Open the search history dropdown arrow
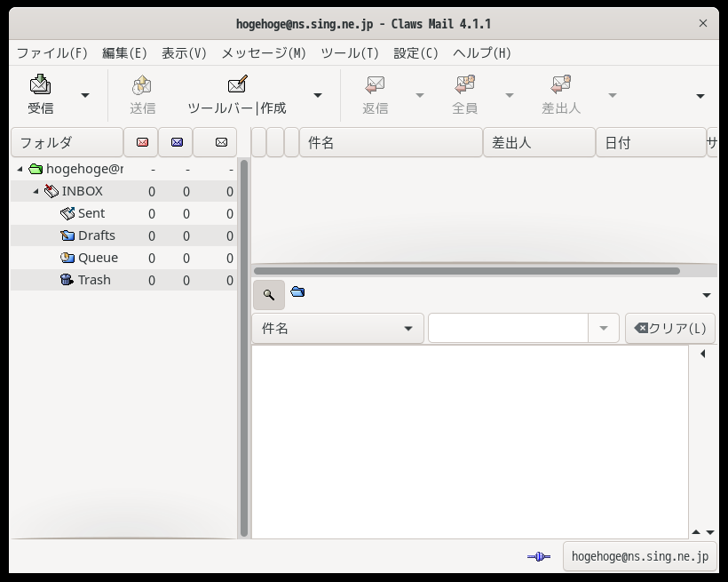This screenshot has width=728, height=582. tap(604, 329)
